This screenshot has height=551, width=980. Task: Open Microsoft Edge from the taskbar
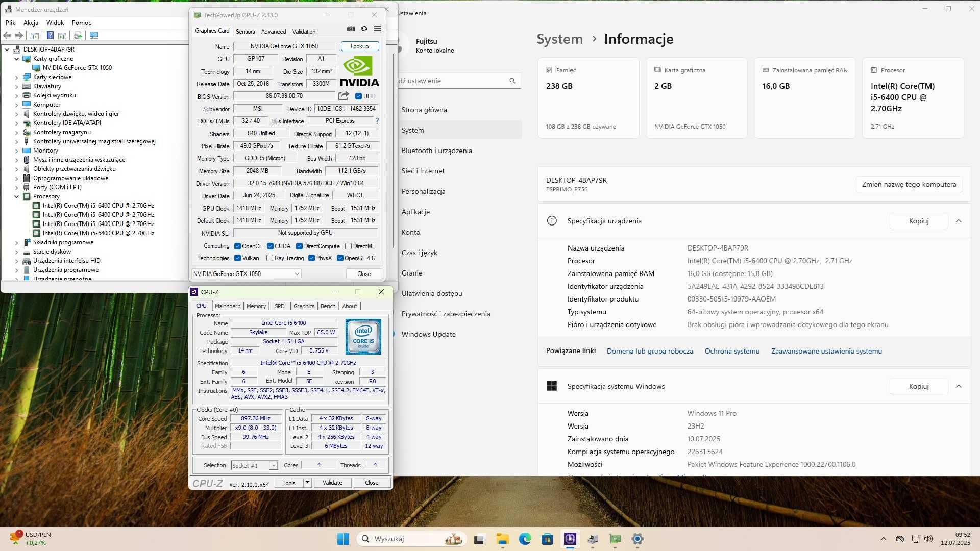pyautogui.click(x=525, y=539)
